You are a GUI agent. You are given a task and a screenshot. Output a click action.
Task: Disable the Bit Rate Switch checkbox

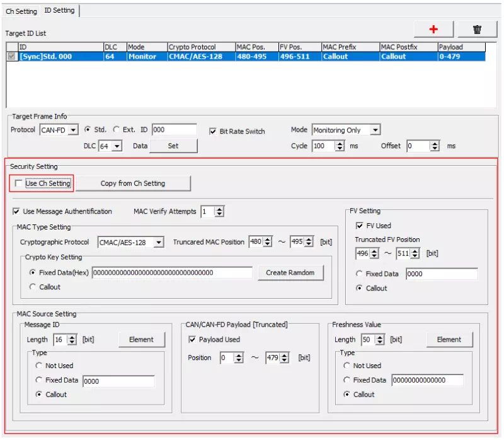point(214,131)
